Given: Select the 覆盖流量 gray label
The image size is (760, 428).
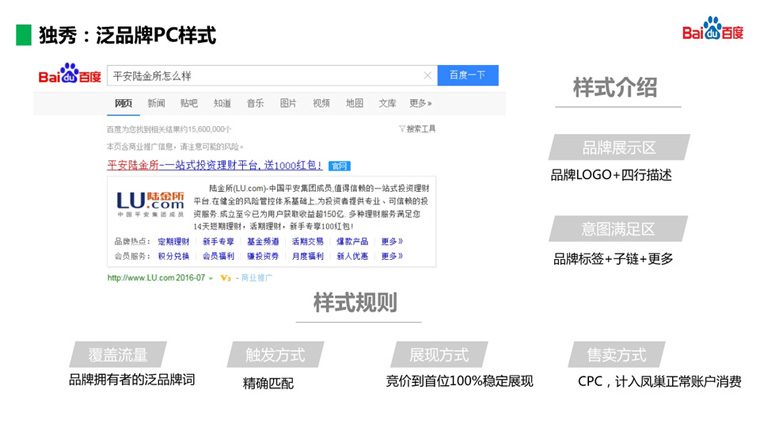Looking at the screenshot, I should point(118,354).
